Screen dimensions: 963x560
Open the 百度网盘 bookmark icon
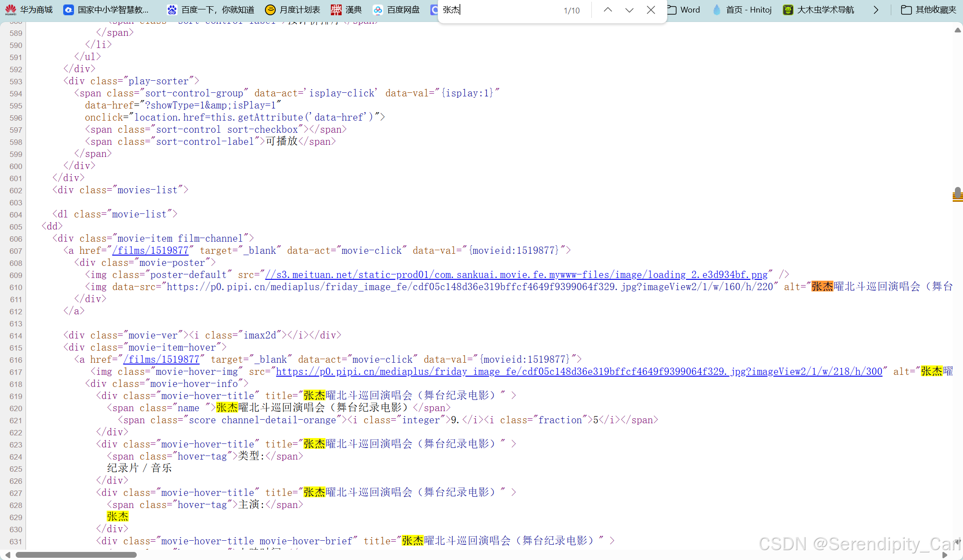378,9
